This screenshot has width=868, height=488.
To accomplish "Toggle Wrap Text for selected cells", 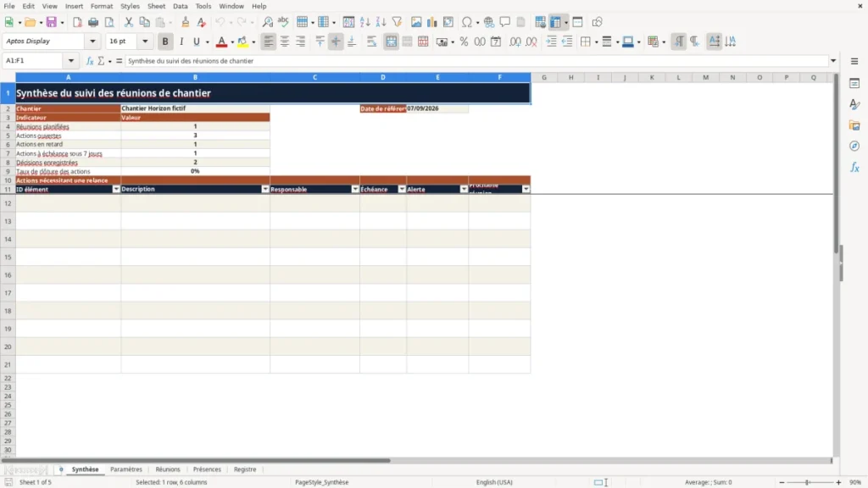I will click(371, 42).
